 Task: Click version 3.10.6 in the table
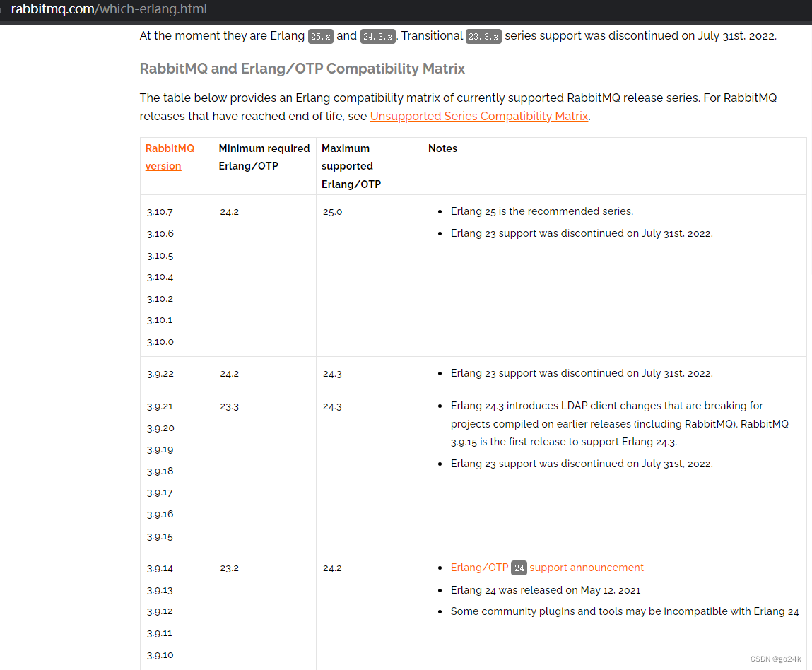(x=160, y=233)
